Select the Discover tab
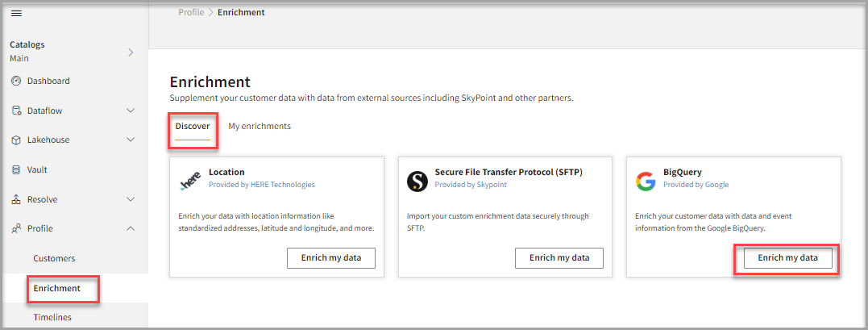Image resolution: width=868 pixels, height=330 pixels. [193, 127]
